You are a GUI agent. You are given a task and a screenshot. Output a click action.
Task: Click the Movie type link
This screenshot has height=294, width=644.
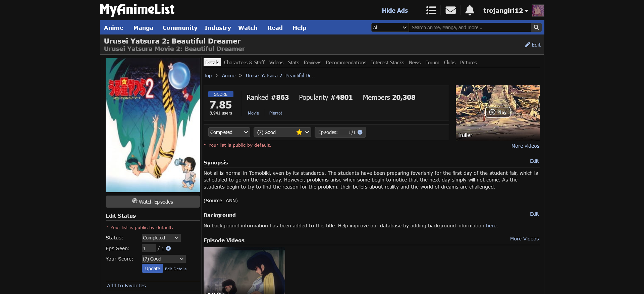click(253, 113)
